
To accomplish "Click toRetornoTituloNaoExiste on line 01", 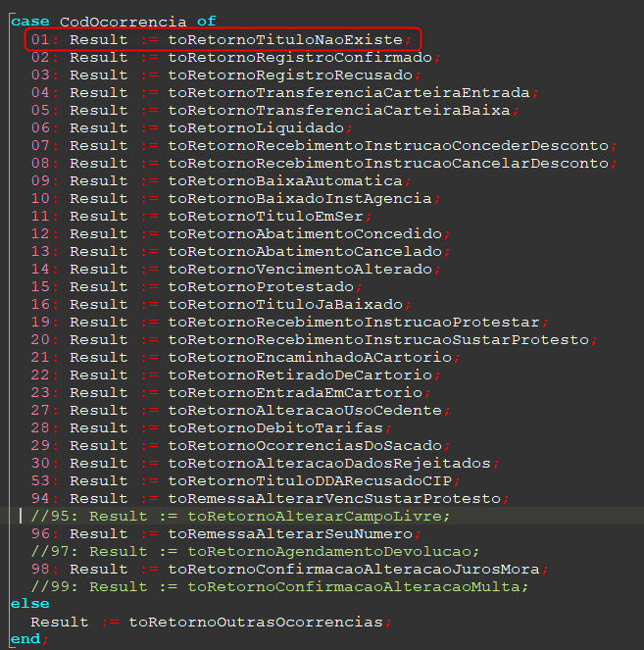I will click(x=285, y=40).
